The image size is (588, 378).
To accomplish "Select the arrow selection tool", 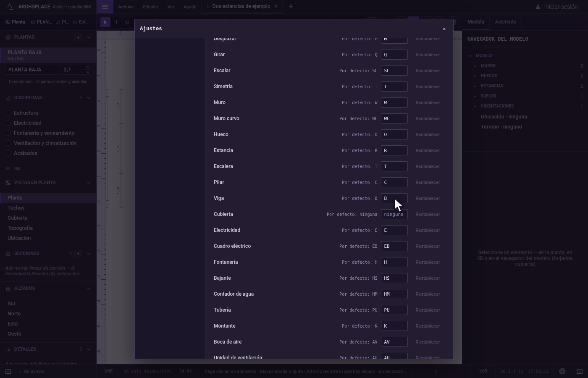I will 105,22.
